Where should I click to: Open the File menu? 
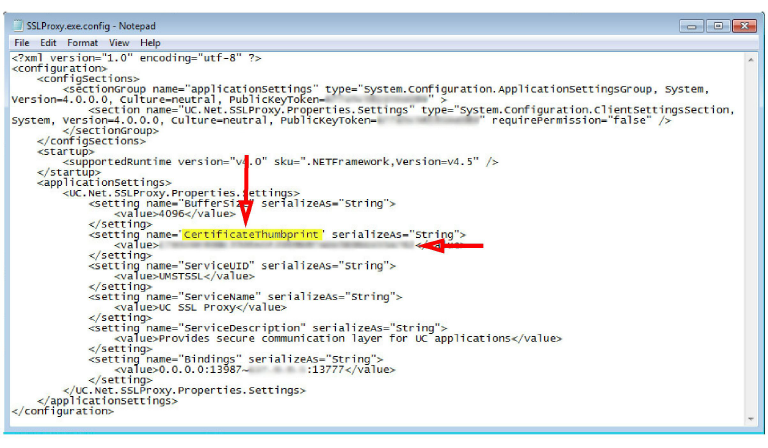pyautogui.click(x=22, y=43)
